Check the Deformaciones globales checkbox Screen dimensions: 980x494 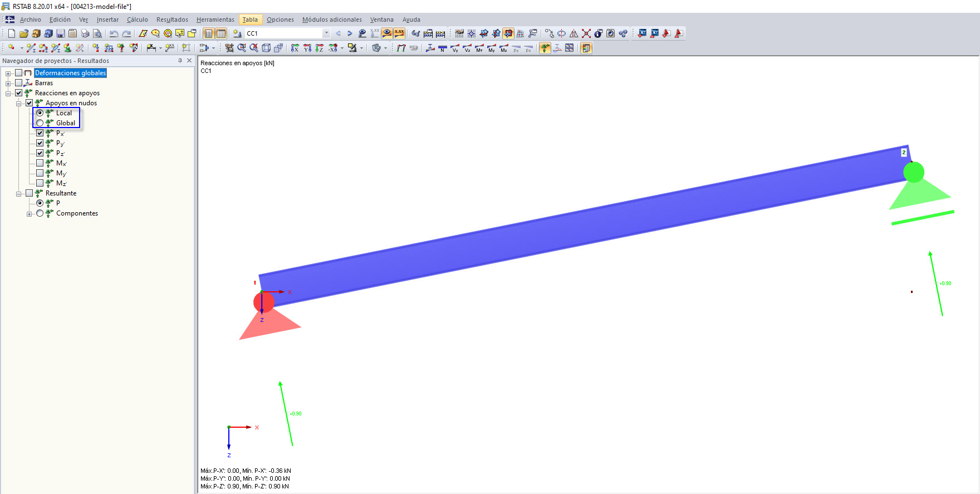(x=19, y=73)
